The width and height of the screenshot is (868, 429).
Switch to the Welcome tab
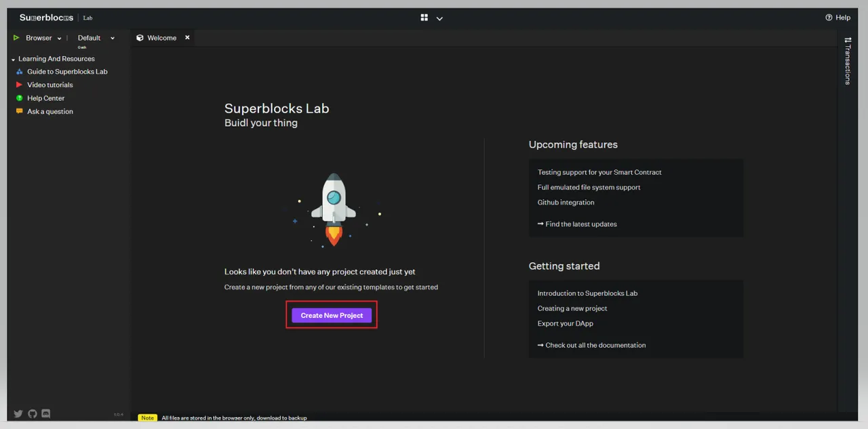coord(162,38)
